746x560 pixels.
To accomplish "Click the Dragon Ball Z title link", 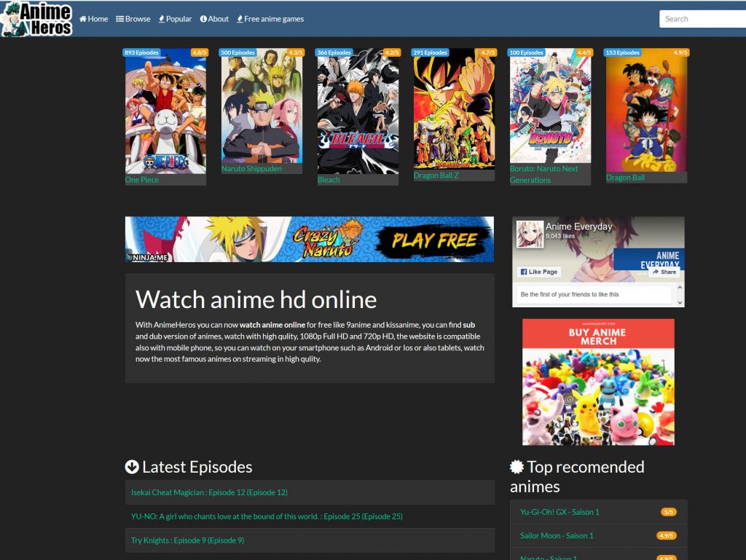I will point(438,176).
